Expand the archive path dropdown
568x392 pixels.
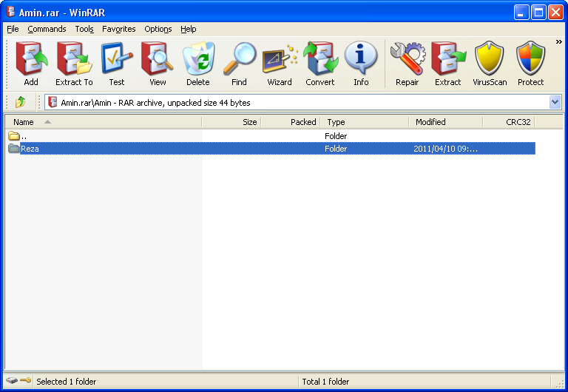coord(555,102)
